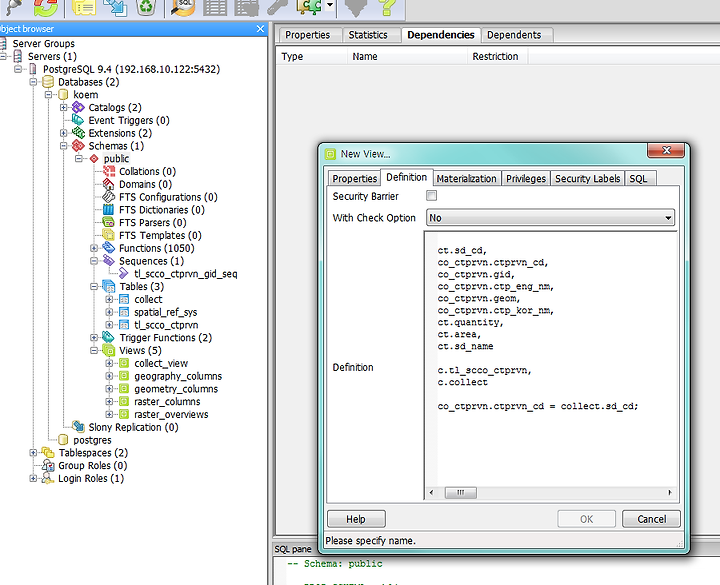
Task: Select the raster_overviews view
Action: [171, 415]
